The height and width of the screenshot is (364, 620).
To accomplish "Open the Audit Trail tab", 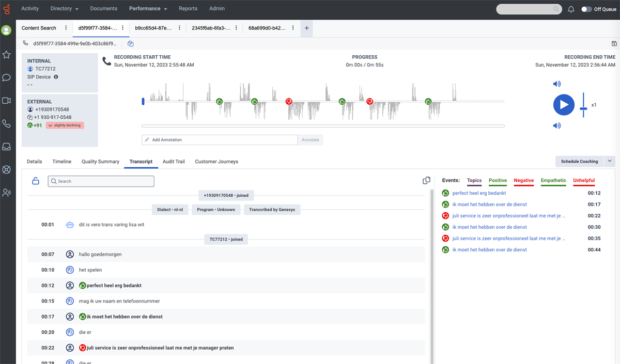I will [x=173, y=161].
